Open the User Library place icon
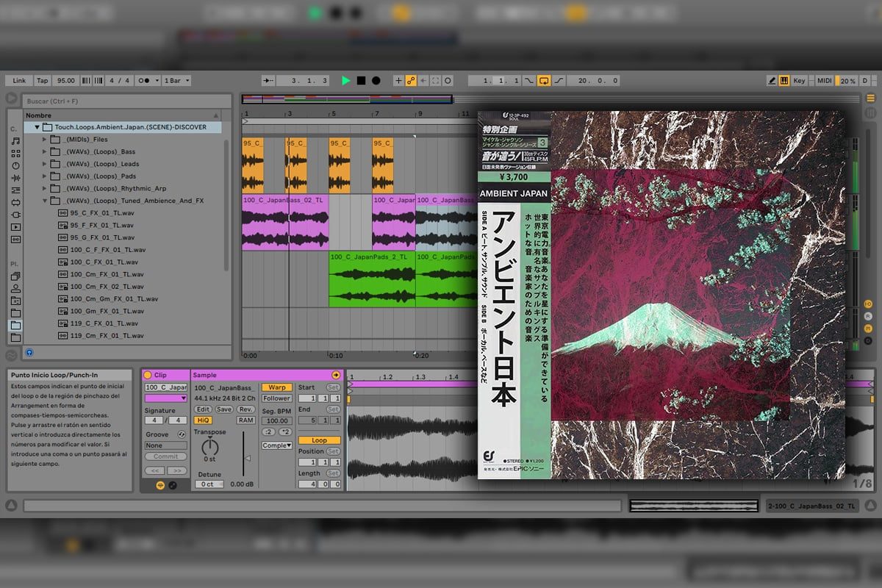The width and height of the screenshot is (882, 588). [x=15, y=289]
